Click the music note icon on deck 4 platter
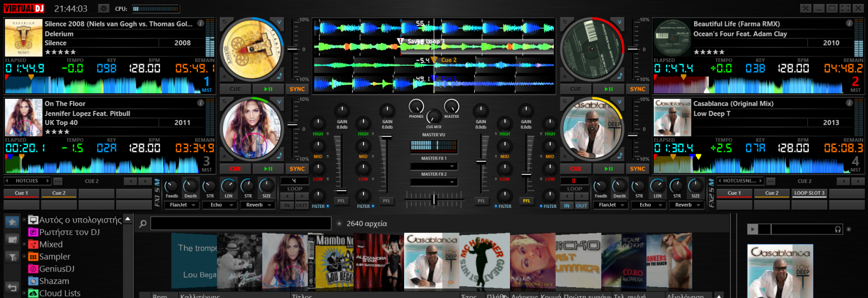Viewport: 868px width, 298px height. click(620, 155)
